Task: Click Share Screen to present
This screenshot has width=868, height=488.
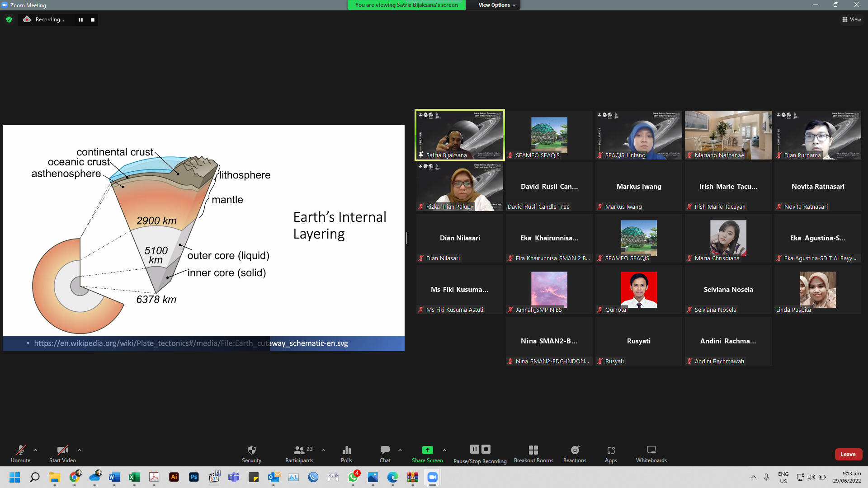Action: click(x=427, y=453)
